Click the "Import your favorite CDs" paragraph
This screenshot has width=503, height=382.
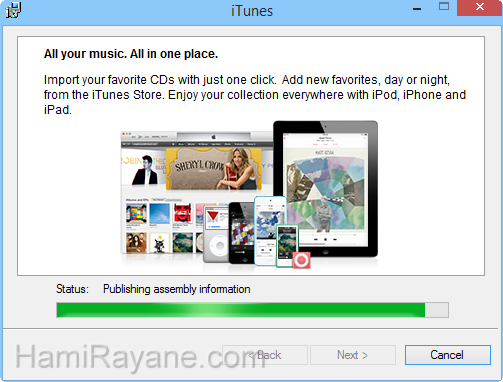click(x=255, y=95)
